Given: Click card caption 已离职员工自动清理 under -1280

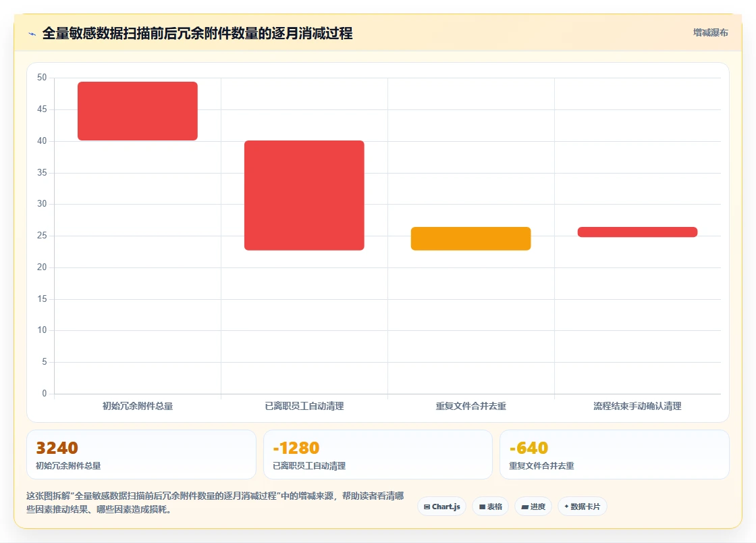Looking at the screenshot, I should pos(309,466).
